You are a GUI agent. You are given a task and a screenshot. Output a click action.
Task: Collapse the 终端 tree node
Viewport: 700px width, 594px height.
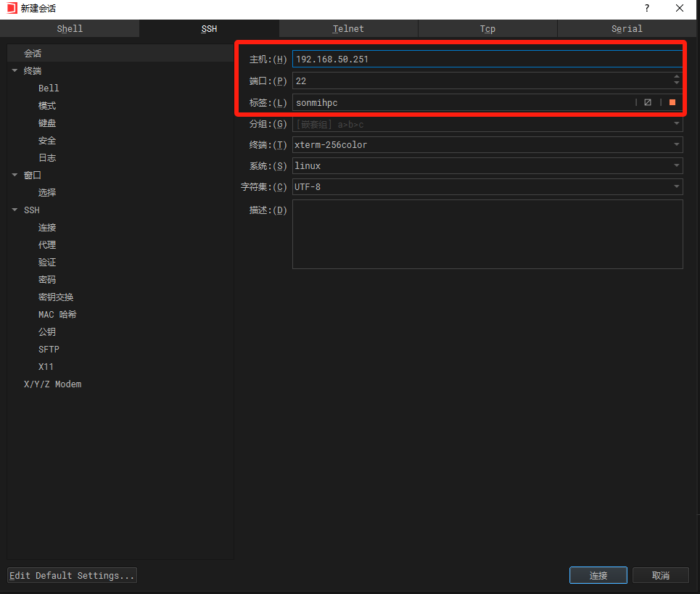(15, 71)
